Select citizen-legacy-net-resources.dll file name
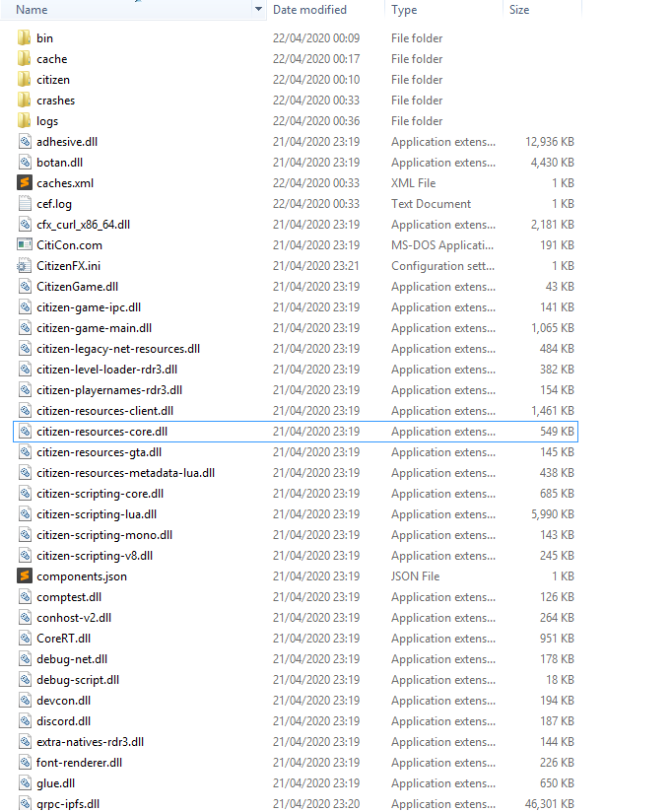This screenshot has width=672, height=812. [x=118, y=349]
